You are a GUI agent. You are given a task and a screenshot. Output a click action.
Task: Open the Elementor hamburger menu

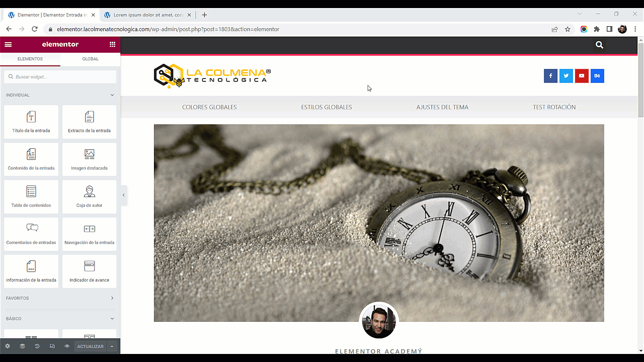coord(8,44)
